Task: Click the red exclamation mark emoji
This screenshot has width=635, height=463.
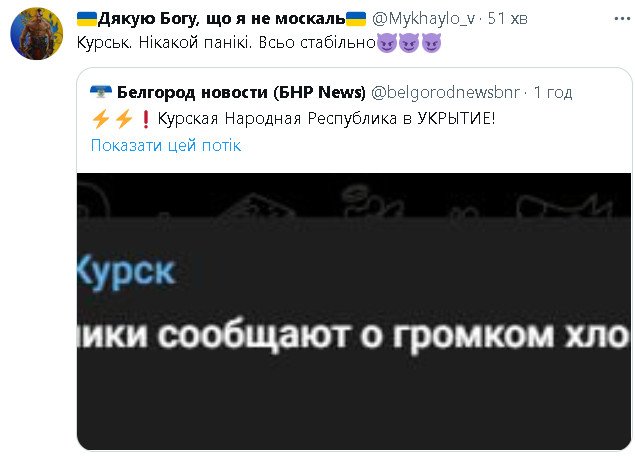Action: click(146, 119)
